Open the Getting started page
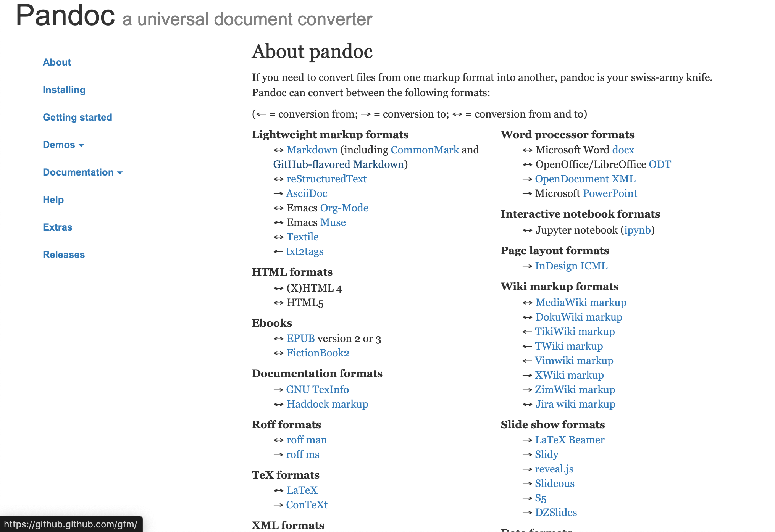 point(77,118)
